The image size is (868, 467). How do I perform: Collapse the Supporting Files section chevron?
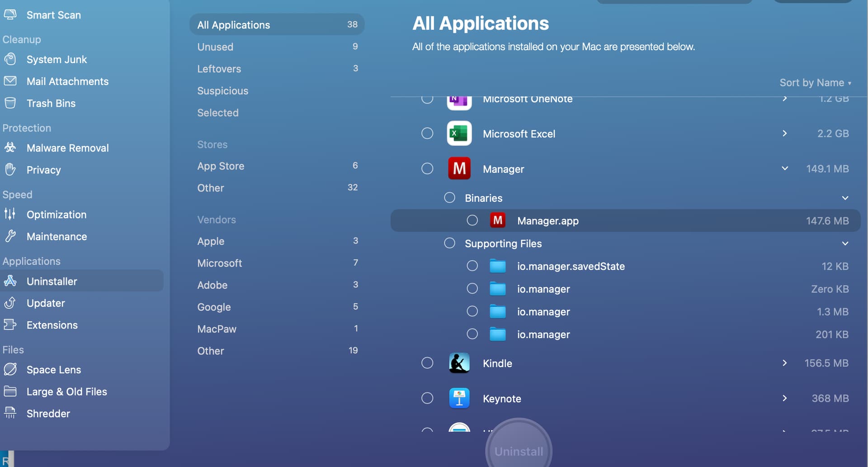[x=845, y=243]
